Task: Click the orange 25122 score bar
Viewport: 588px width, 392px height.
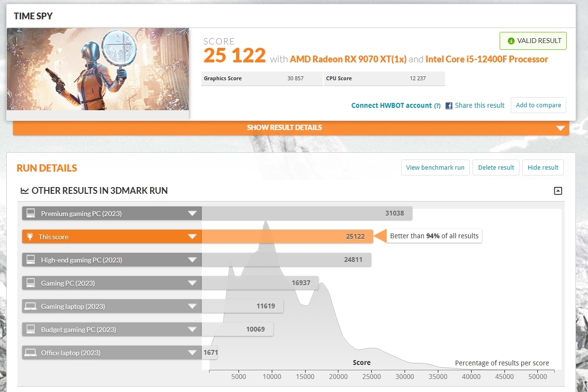Action: pyautogui.click(x=287, y=236)
